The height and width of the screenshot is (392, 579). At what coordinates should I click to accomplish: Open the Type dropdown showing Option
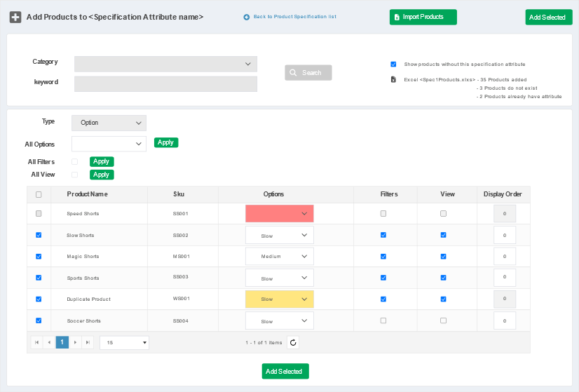(109, 123)
